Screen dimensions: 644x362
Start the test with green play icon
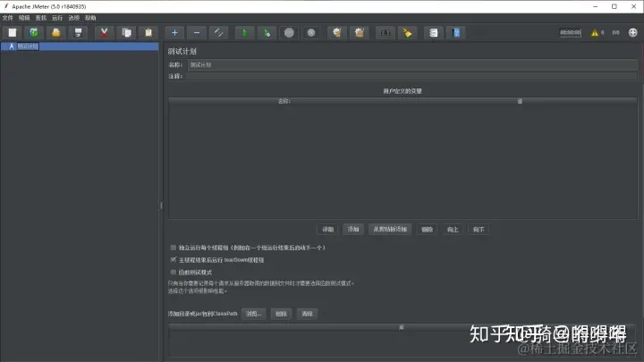245,33
